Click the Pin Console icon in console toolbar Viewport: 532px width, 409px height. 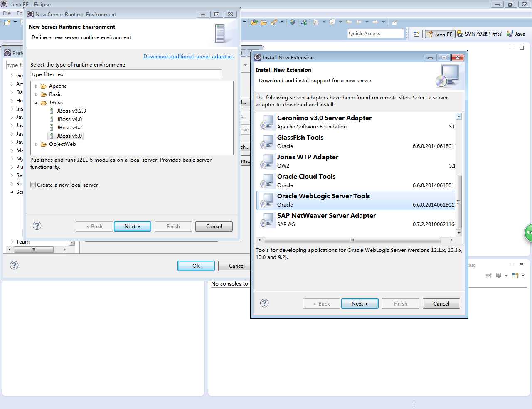coord(488,276)
